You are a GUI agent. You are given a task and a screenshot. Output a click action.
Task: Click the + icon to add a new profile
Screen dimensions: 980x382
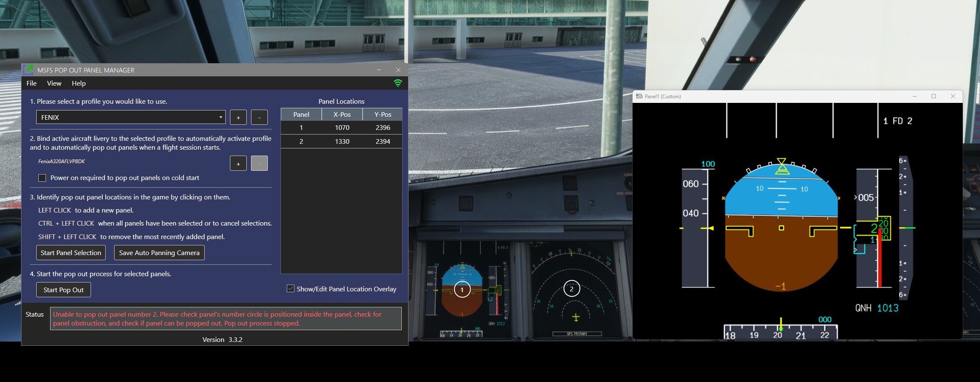pos(238,117)
